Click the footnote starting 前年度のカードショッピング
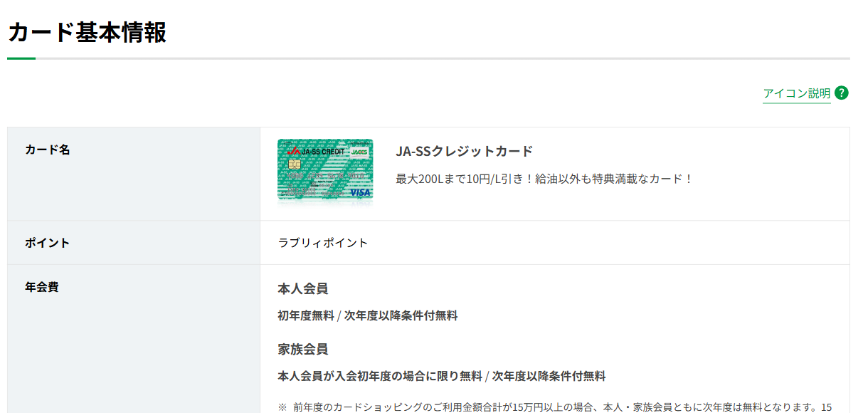The height and width of the screenshot is (413, 868). pos(555,407)
